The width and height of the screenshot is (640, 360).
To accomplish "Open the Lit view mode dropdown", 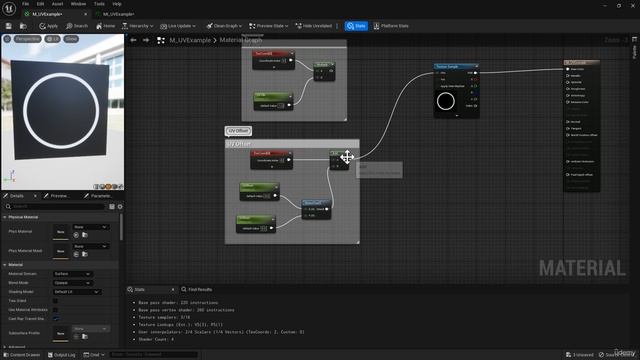I will click(53, 39).
